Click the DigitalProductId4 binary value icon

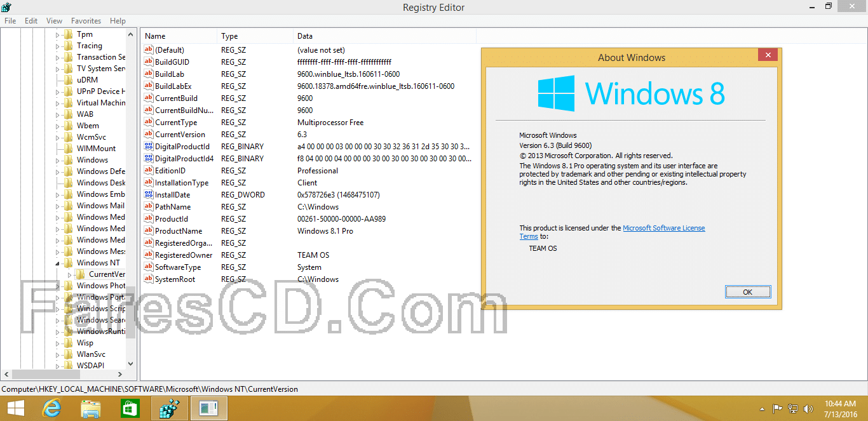(x=149, y=159)
